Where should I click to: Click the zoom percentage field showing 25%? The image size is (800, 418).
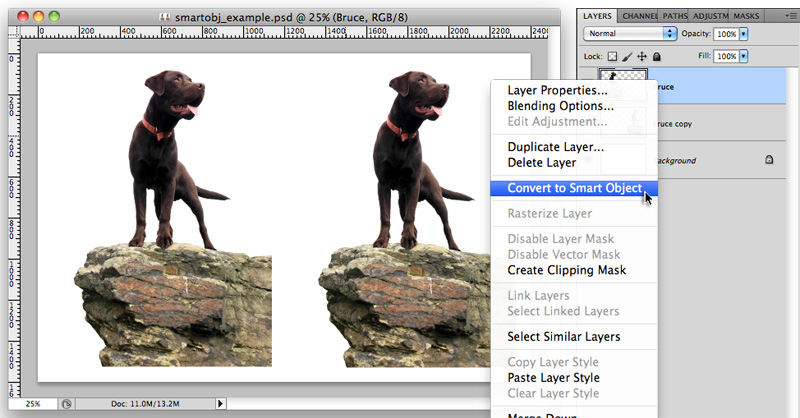pos(33,403)
